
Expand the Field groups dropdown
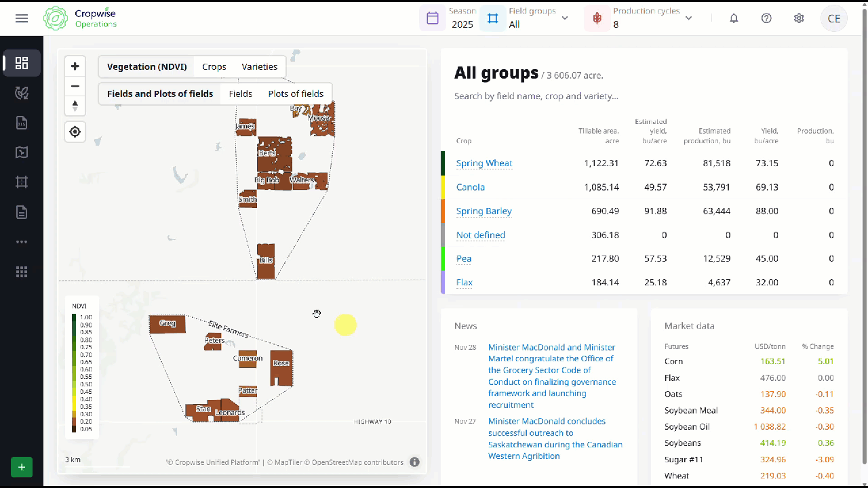[526, 18]
